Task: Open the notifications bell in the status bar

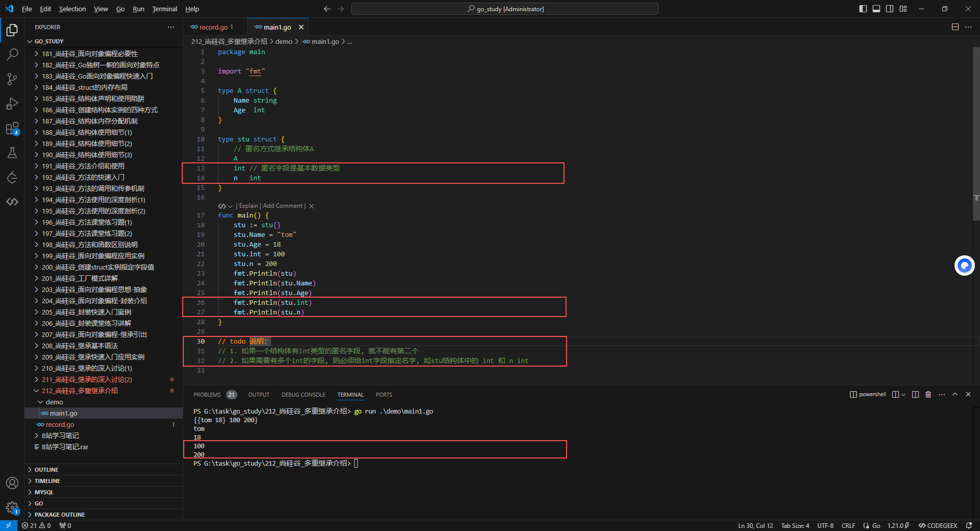Action: (x=969, y=525)
